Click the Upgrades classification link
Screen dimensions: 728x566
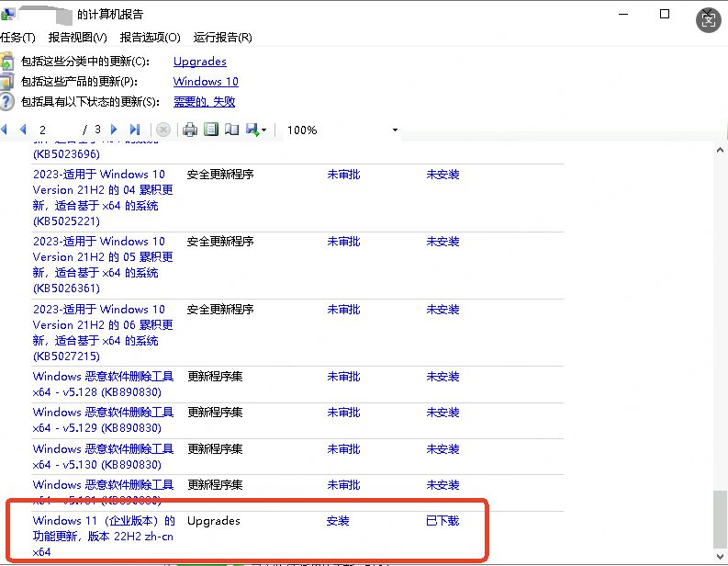click(x=199, y=62)
